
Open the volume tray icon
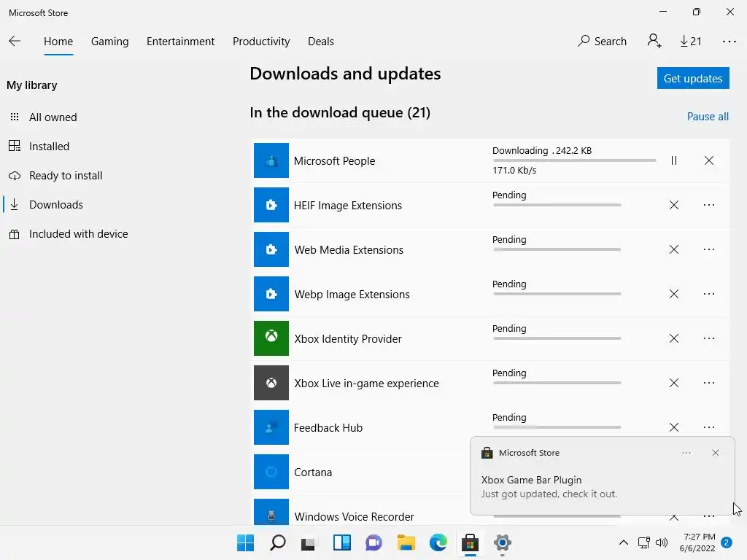click(x=661, y=542)
